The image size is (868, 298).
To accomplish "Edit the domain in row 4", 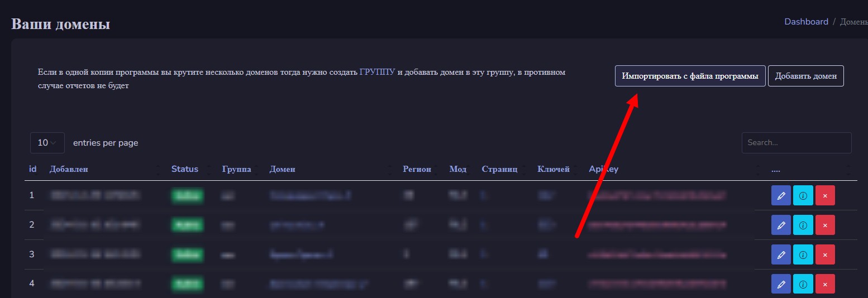I will pos(780,284).
